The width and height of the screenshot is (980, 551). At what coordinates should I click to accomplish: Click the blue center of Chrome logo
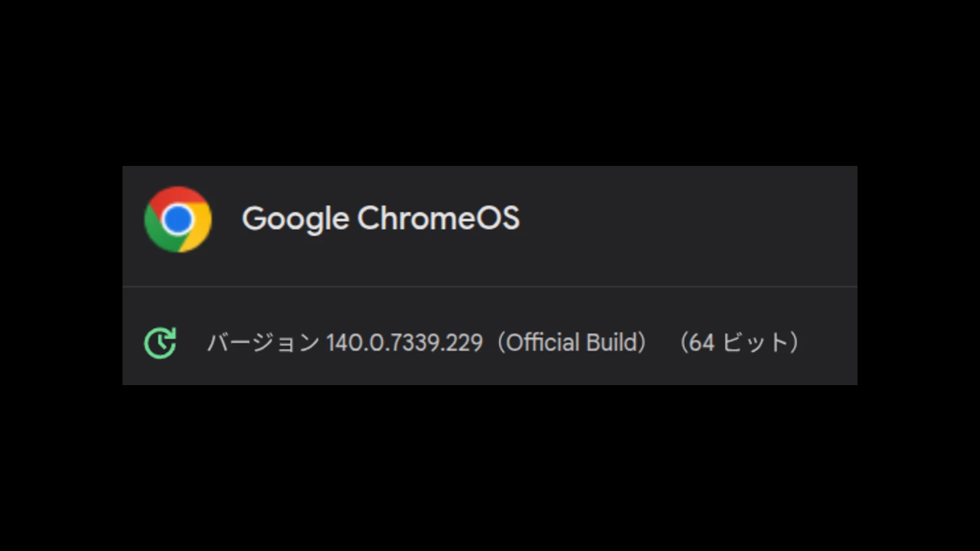(x=178, y=219)
